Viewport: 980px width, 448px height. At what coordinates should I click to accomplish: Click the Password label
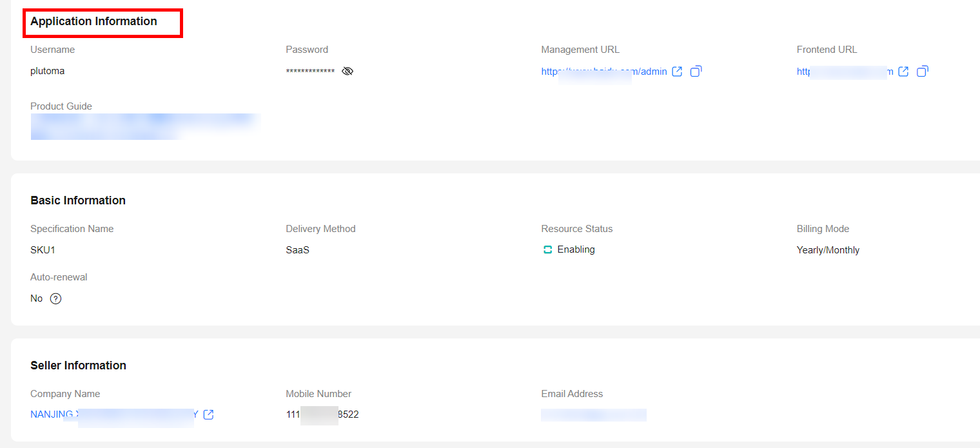click(x=307, y=50)
